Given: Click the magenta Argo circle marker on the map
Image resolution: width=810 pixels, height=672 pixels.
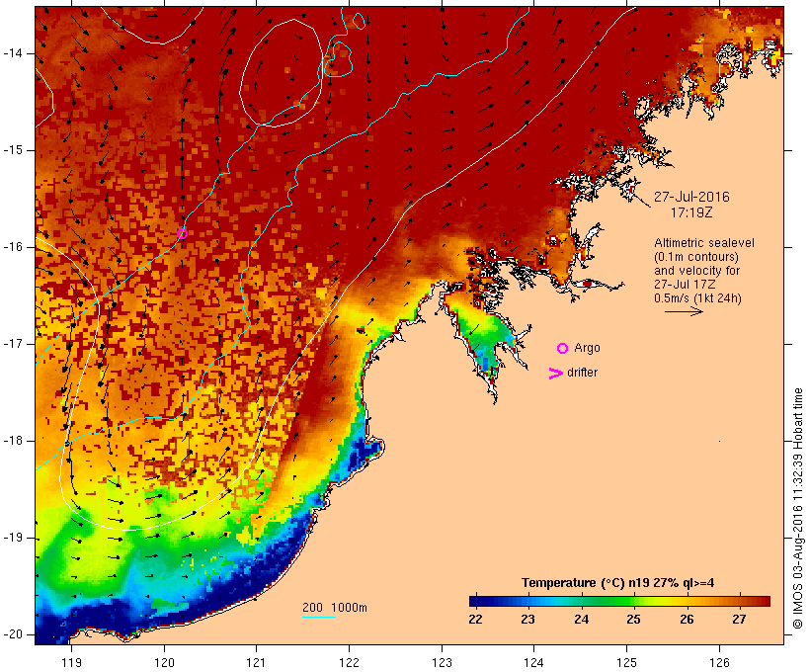Looking at the screenshot, I should 182,233.
